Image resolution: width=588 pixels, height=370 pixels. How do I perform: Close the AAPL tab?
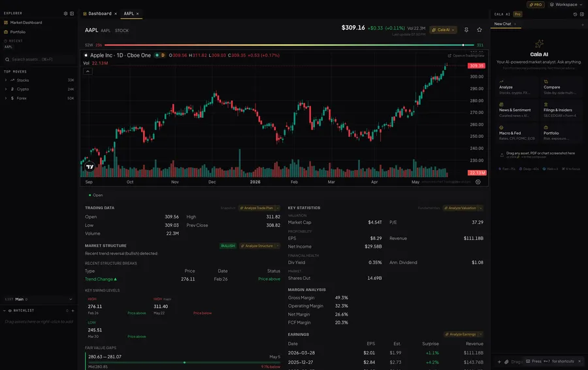click(138, 14)
